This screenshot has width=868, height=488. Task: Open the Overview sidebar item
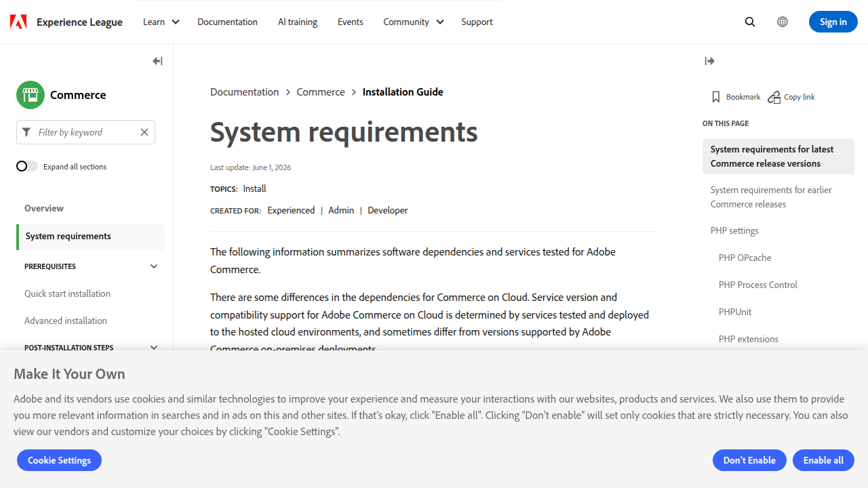44,208
